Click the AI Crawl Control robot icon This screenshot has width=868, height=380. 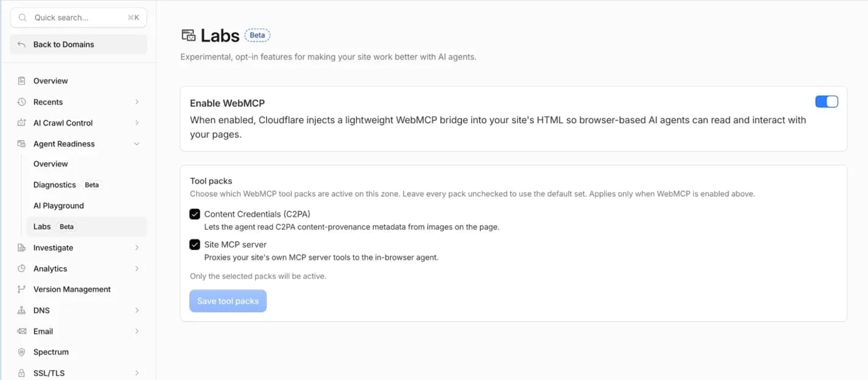point(22,123)
